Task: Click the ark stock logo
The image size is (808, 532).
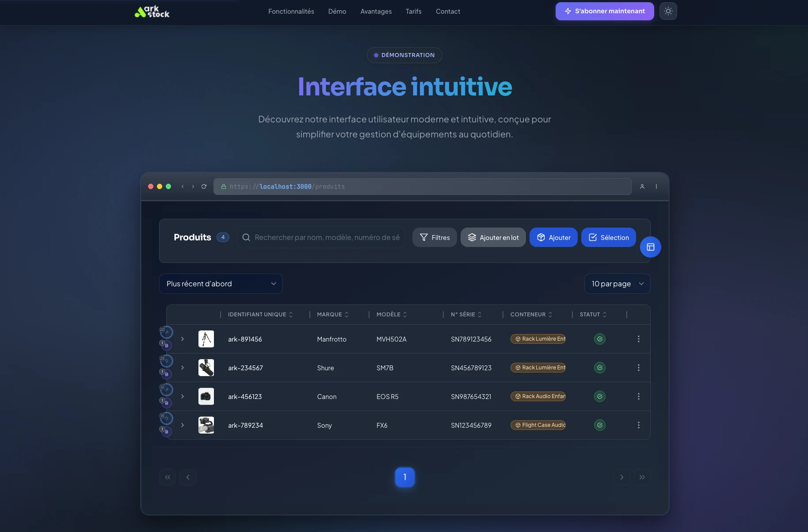Action: [152, 11]
